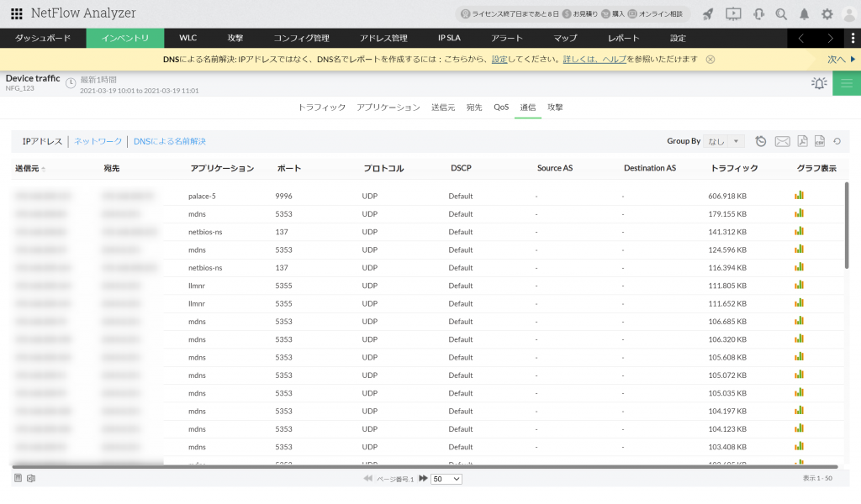Image resolution: width=861 pixels, height=504 pixels.
Task: Schedule the report with the clock icon
Action: pyautogui.click(x=760, y=141)
